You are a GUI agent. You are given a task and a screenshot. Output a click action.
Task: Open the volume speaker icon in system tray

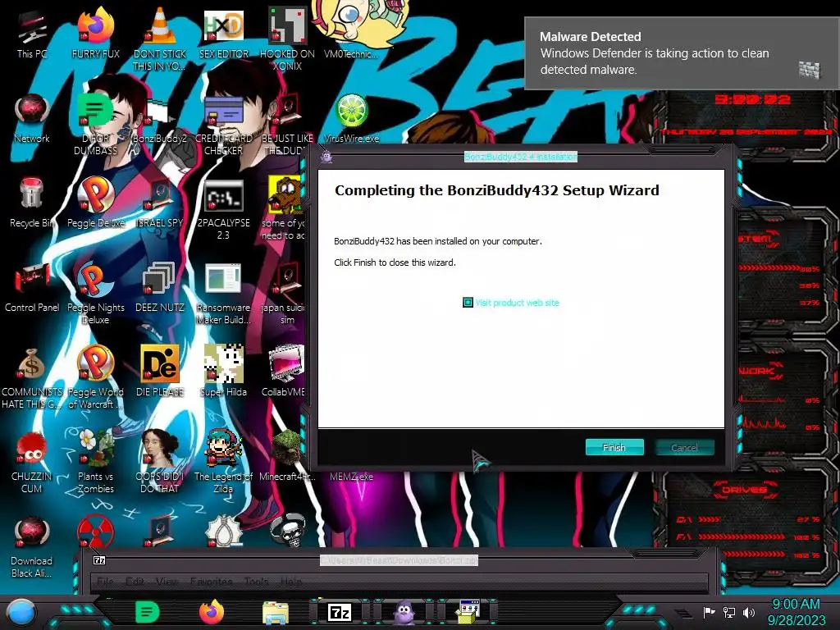point(749,612)
